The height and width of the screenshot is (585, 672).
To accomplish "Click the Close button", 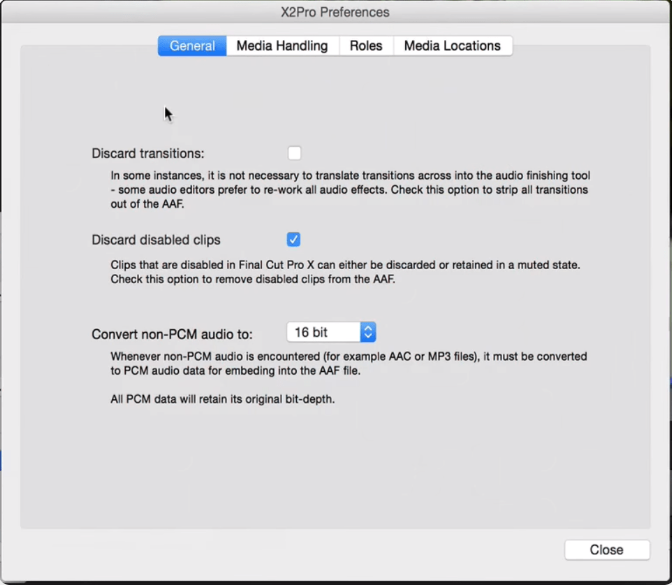I will click(x=607, y=550).
